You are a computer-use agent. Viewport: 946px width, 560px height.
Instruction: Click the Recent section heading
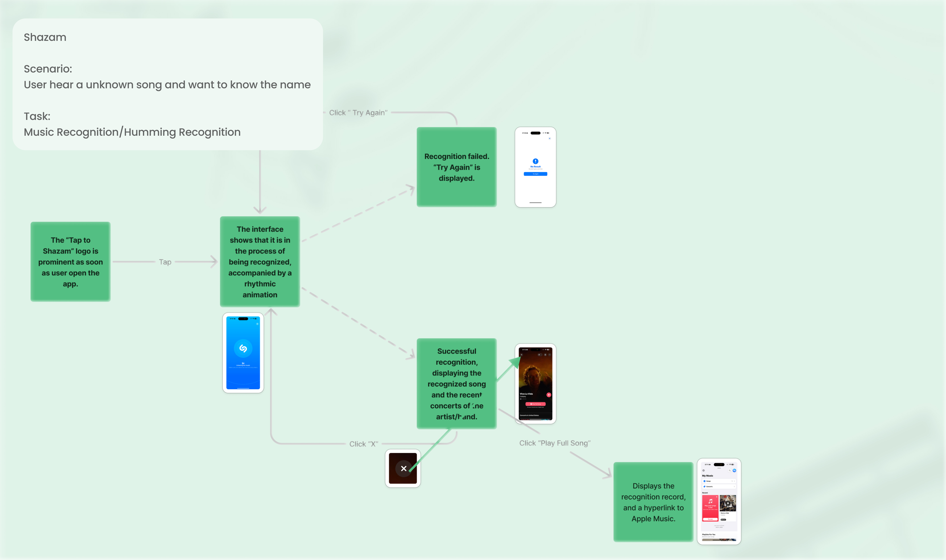point(705,493)
